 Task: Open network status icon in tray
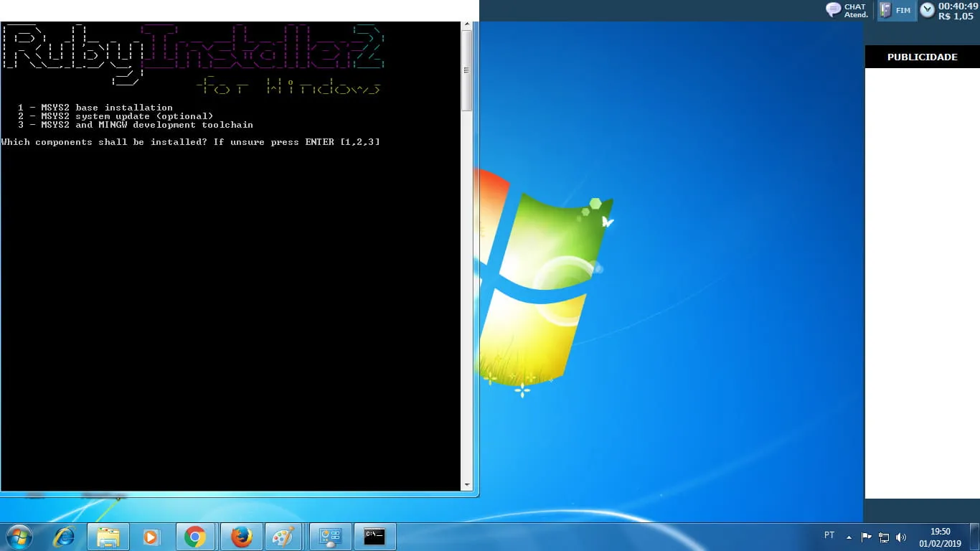click(884, 537)
